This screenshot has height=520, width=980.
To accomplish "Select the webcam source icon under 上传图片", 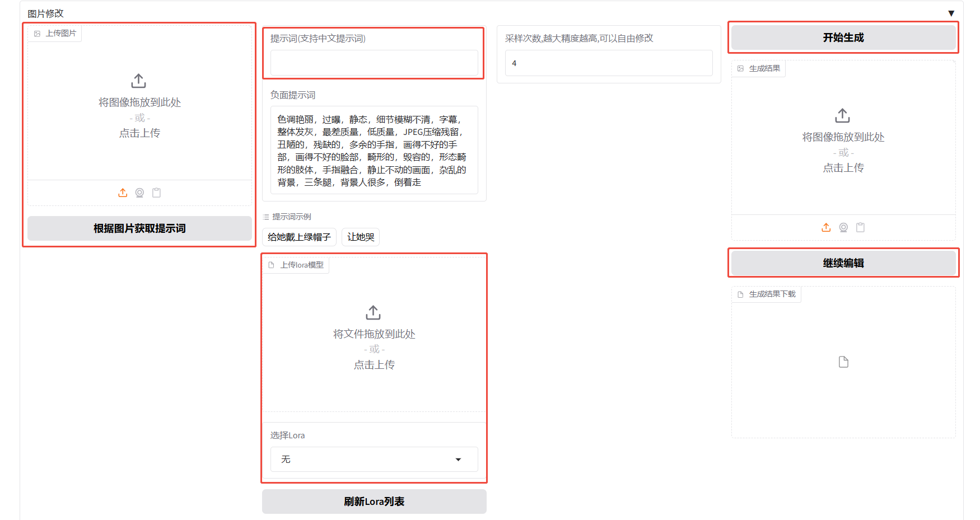I will tap(139, 193).
